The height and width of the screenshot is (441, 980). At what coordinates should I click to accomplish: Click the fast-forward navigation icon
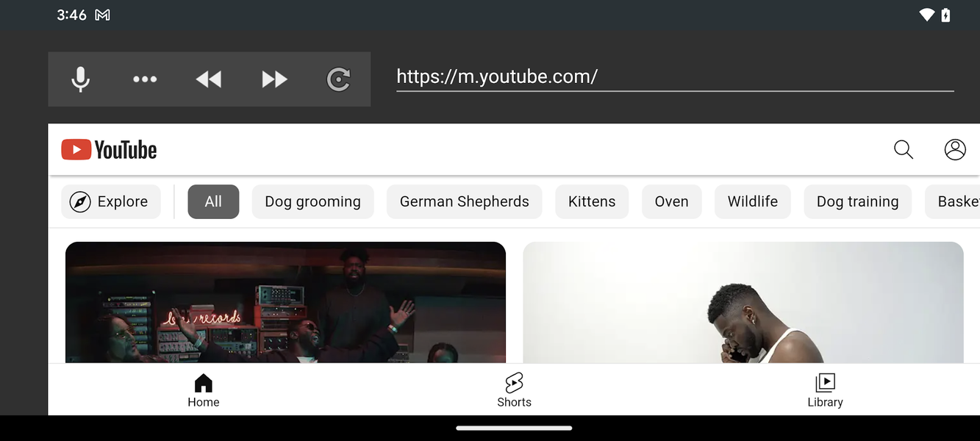273,79
